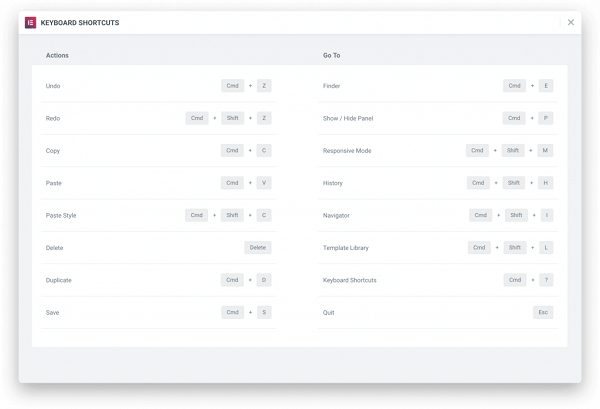Click the E key badge in Finder row
Screen dimensions: 600x409
pos(546,86)
